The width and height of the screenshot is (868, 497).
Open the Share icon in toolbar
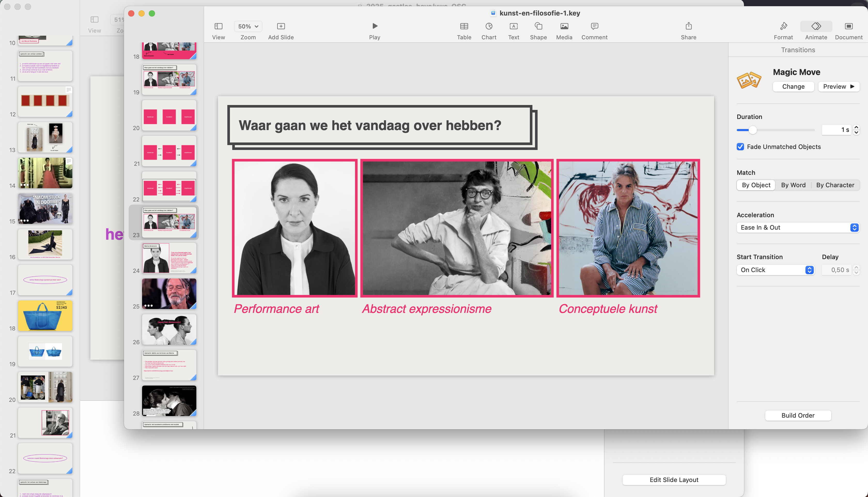[x=688, y=26]
